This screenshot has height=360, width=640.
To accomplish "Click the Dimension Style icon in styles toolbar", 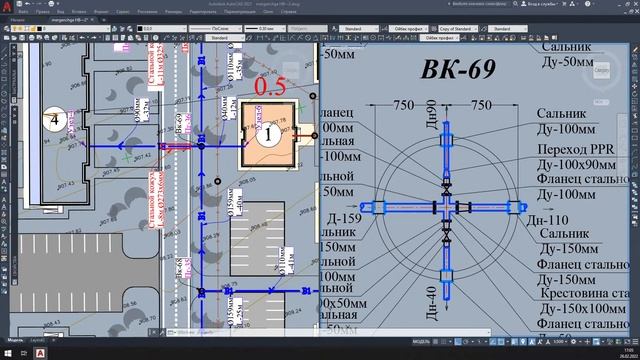I will (x=385, y=29).
